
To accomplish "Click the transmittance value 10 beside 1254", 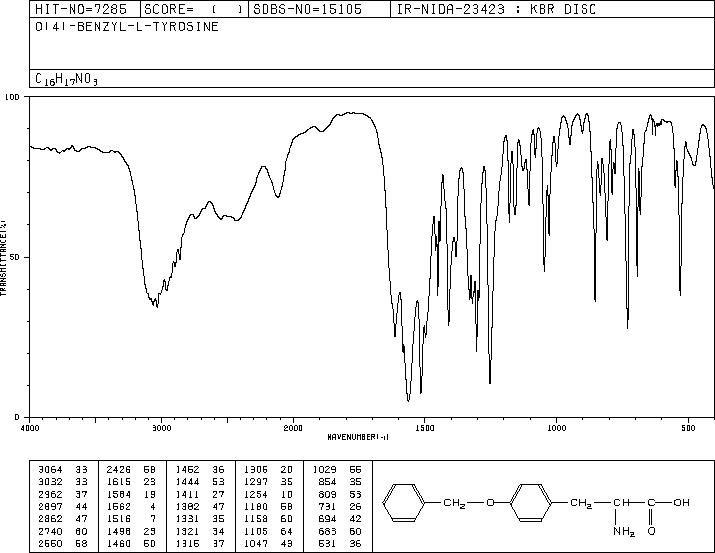I will pyautogui.click(x=287, y=494).
